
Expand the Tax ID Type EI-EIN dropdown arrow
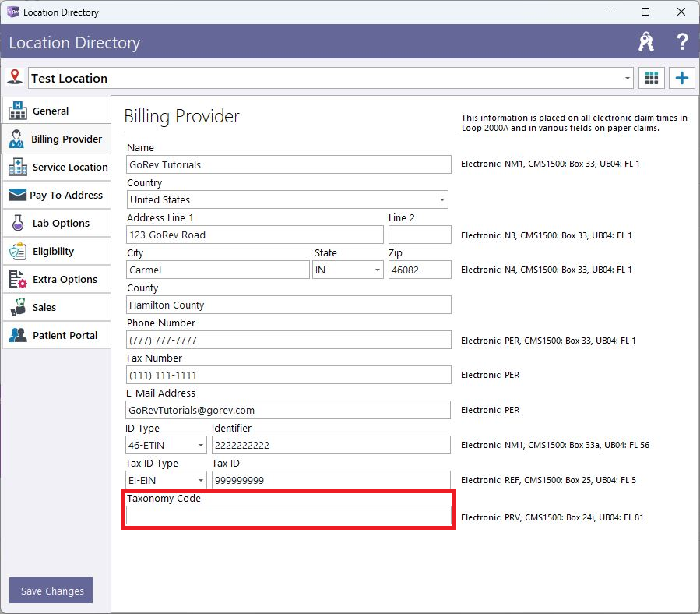coord(200,481)
